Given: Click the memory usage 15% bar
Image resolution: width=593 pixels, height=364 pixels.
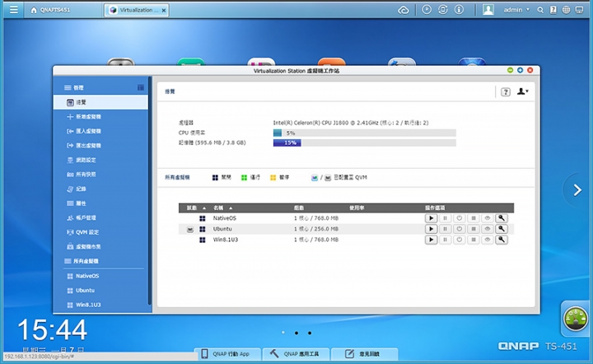Looking at the screenshot, I should pos(365,142).
